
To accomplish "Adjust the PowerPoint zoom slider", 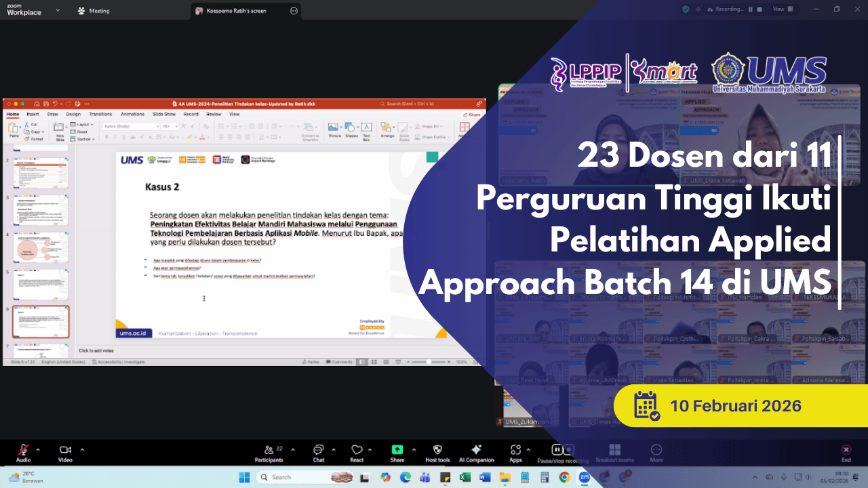I will 427,362.
